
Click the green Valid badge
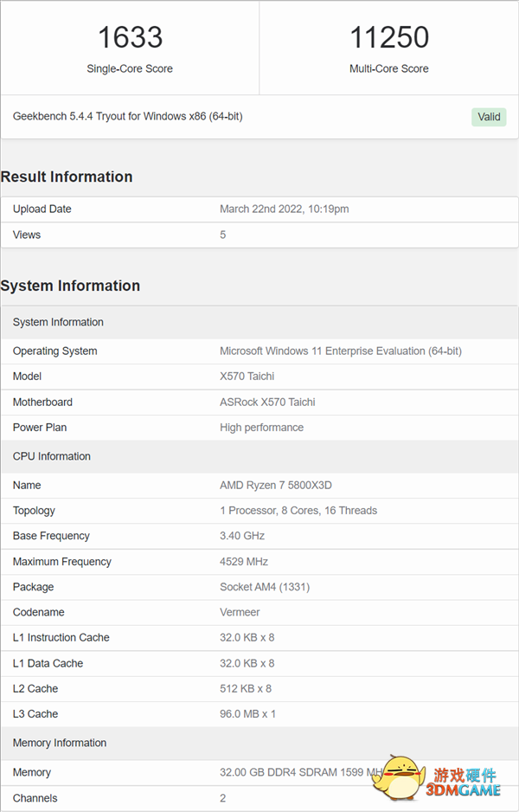489,117
